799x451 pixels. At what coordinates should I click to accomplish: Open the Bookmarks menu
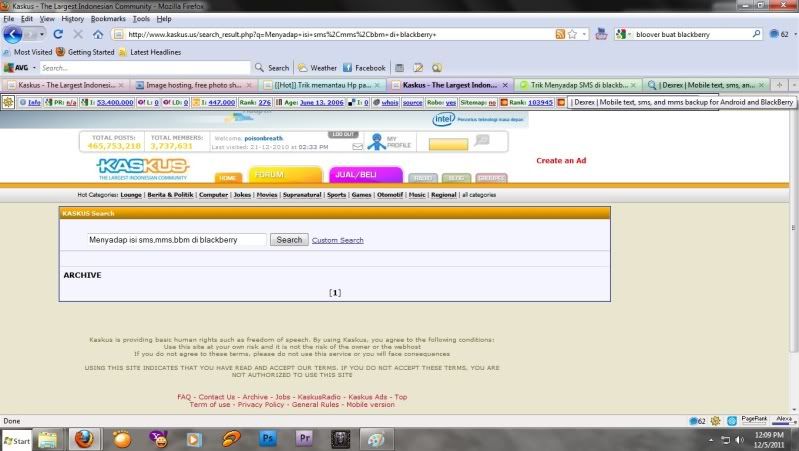tap(108, 19)
